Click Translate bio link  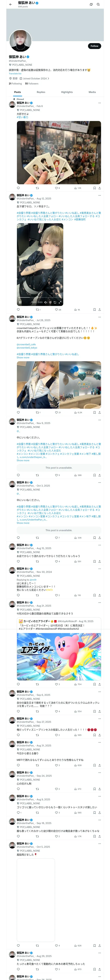coord(15,73)
